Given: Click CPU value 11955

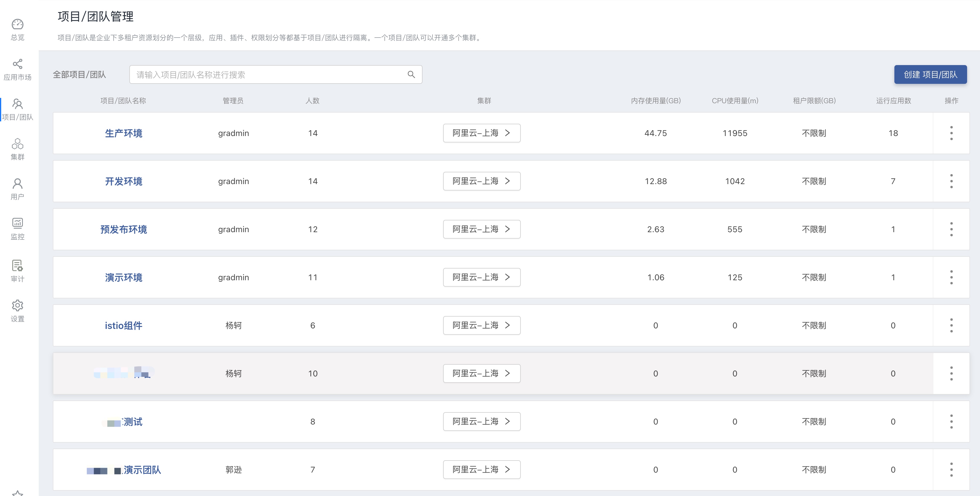Looking at the screenshot, I should coord(735,133).
